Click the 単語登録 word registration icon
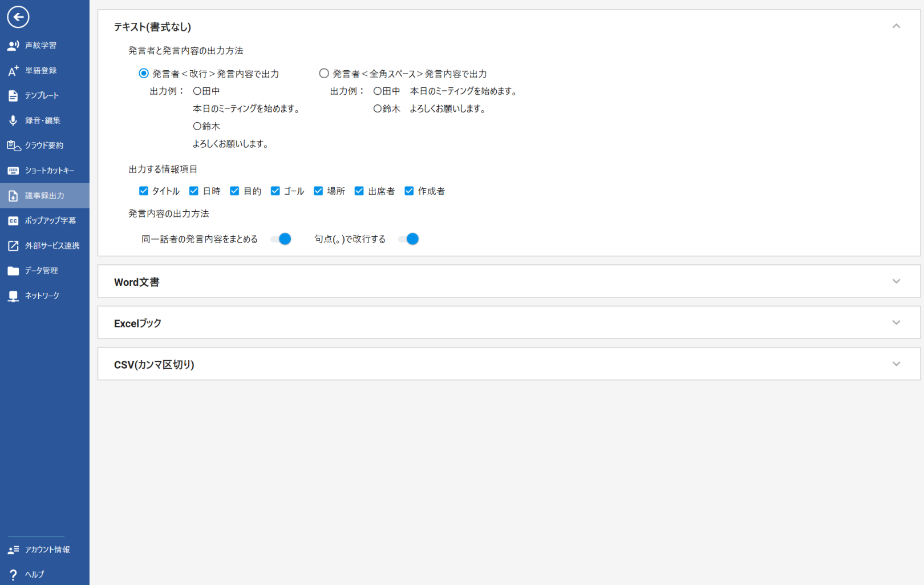 point(13,71)
